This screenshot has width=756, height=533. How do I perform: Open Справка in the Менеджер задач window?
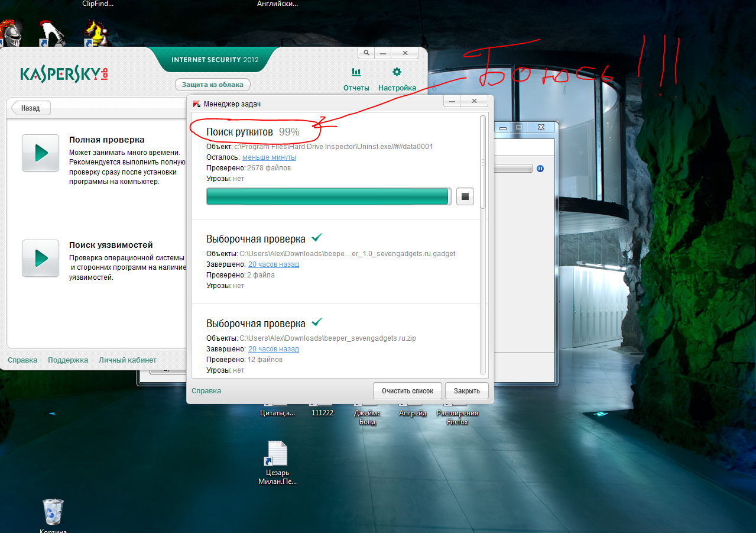206,390
